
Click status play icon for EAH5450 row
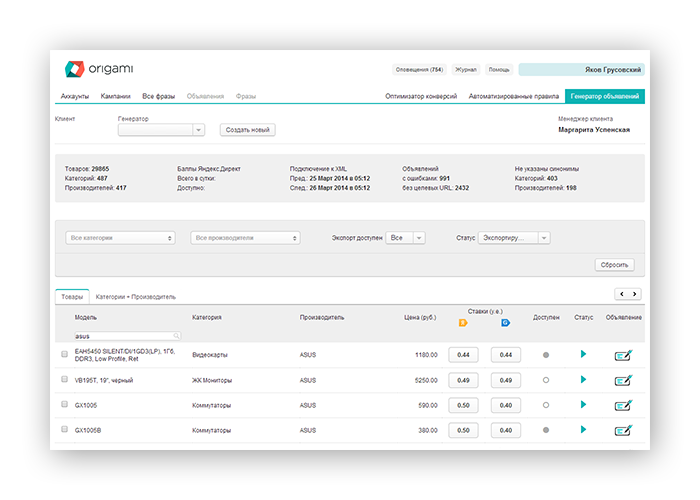(583, 354)
